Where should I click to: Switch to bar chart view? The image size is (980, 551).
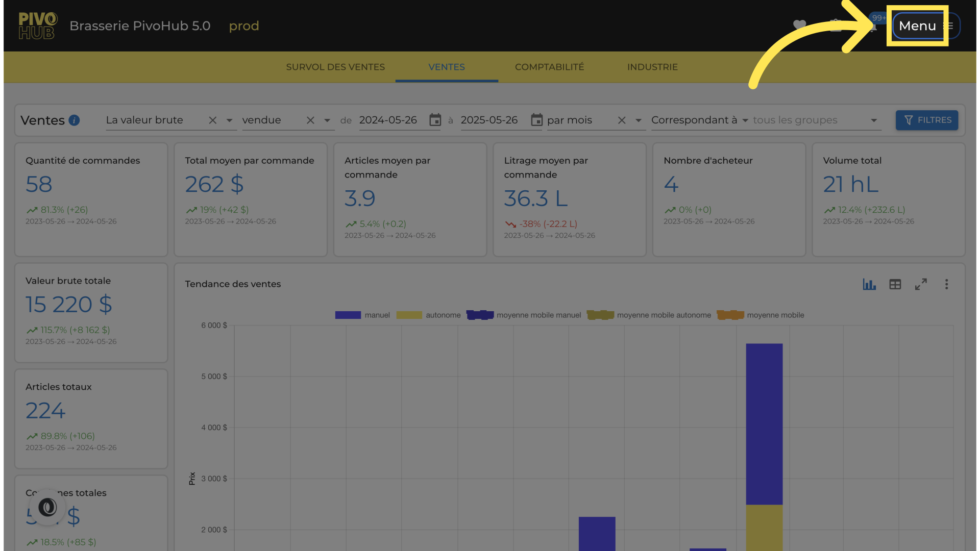pos(869,284)
